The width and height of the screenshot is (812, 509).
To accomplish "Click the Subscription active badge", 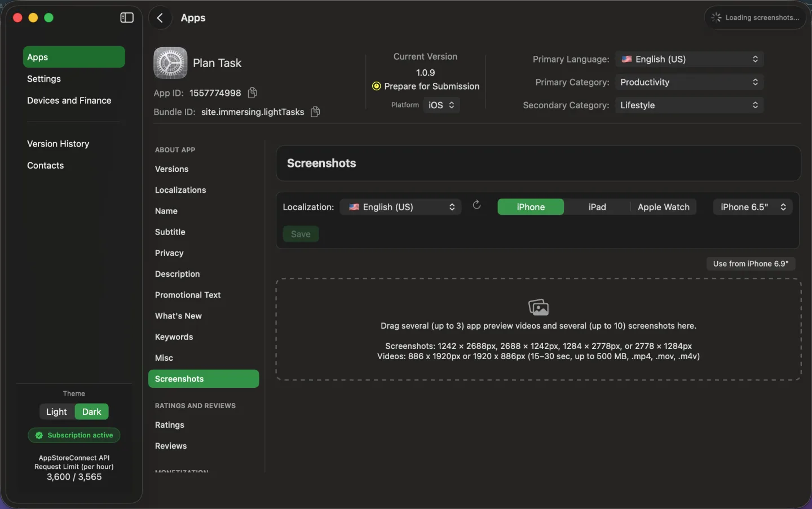I will pyautogui.click(x=74, y=435).
